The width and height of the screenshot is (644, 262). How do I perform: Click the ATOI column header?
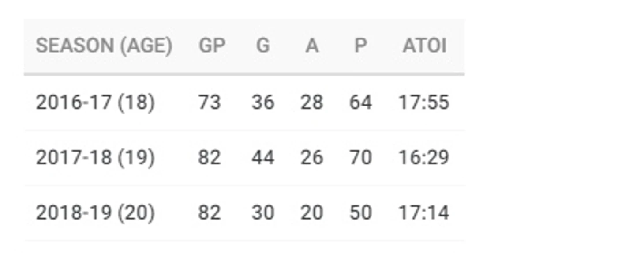(x=424, y=46)
